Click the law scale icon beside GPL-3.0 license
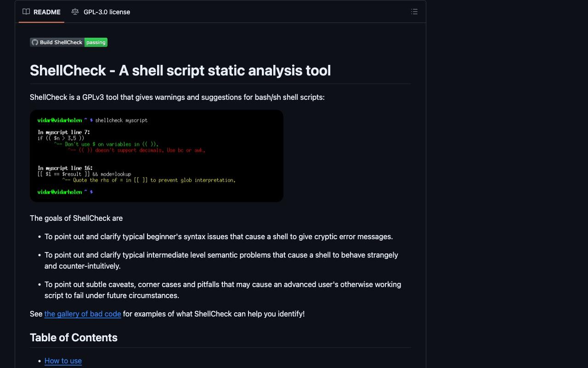 pyautogui.click(x=75, y=12)
